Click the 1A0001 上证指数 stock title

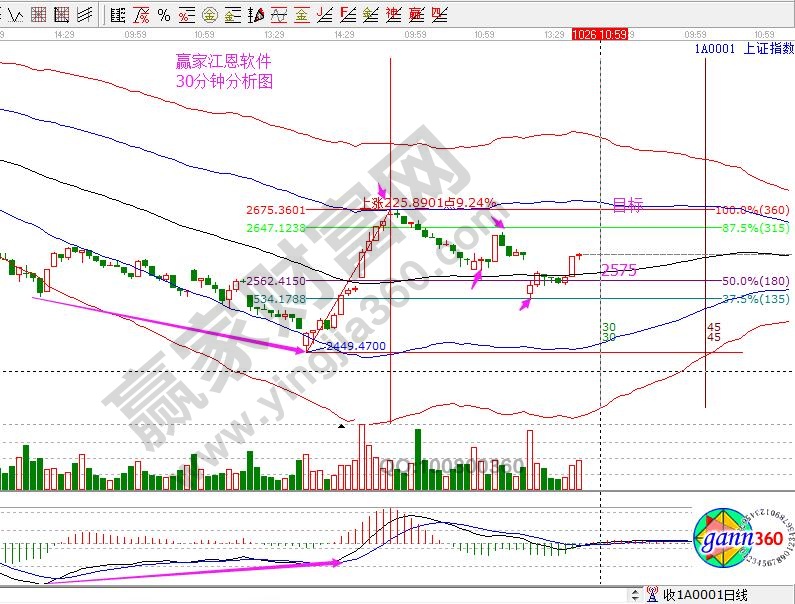pos(741,47)
